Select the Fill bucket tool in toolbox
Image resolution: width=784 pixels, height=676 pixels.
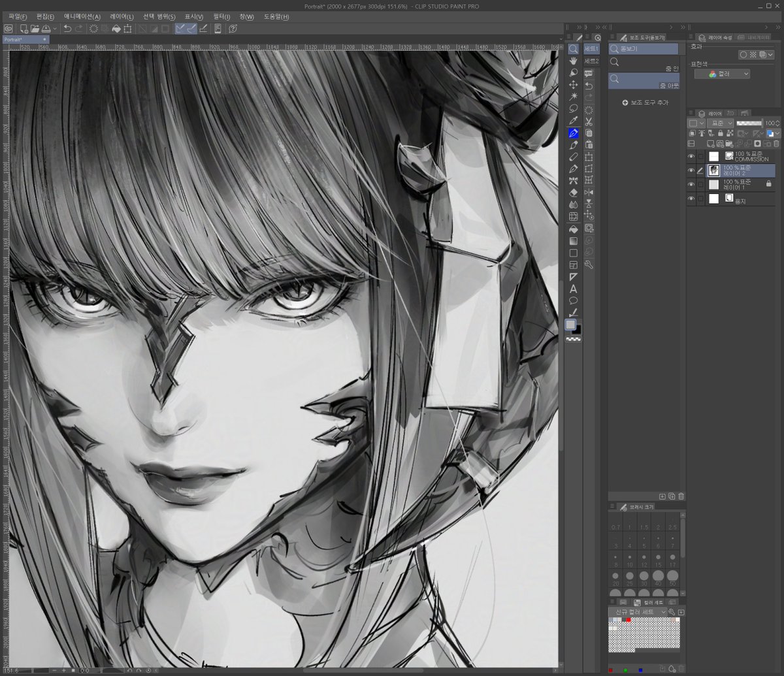point(573,229)
